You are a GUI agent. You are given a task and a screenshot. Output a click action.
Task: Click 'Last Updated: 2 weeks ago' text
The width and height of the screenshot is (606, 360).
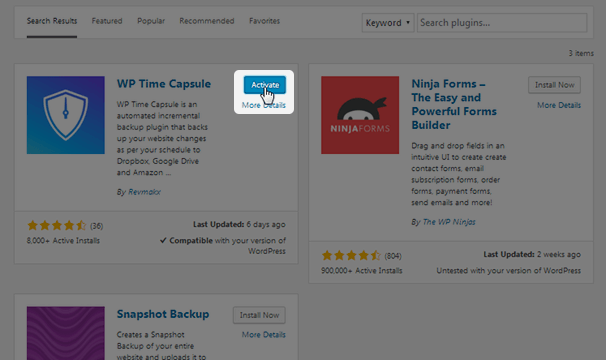coord(532,254)
